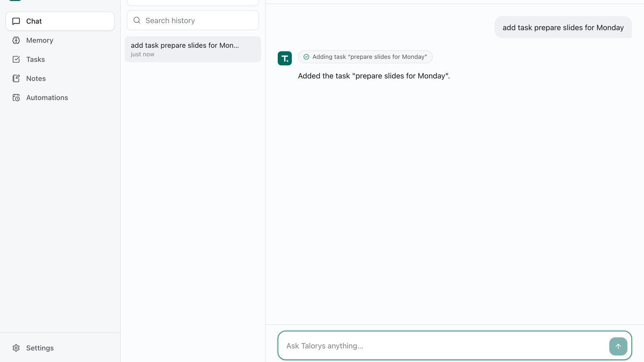Click the Notes pencil icon

click(x=16, y=78)
